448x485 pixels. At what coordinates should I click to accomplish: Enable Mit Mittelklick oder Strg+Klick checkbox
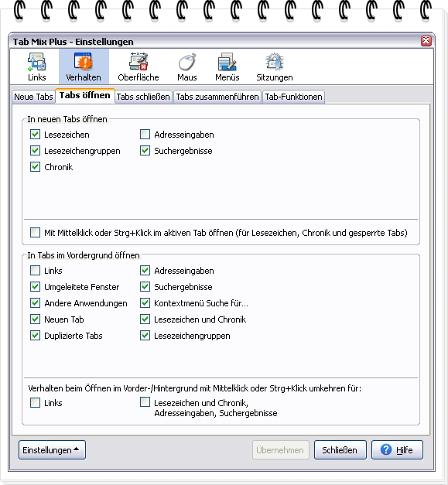point(35,232)
